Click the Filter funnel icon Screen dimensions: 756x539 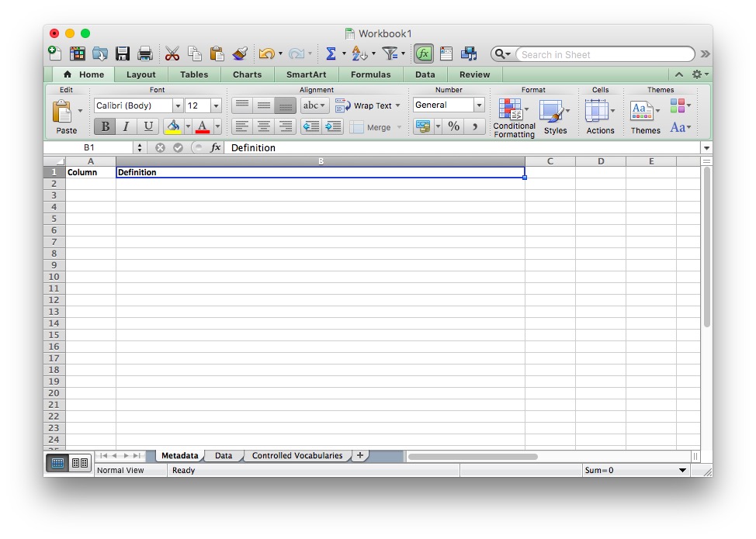click(390, 54)
